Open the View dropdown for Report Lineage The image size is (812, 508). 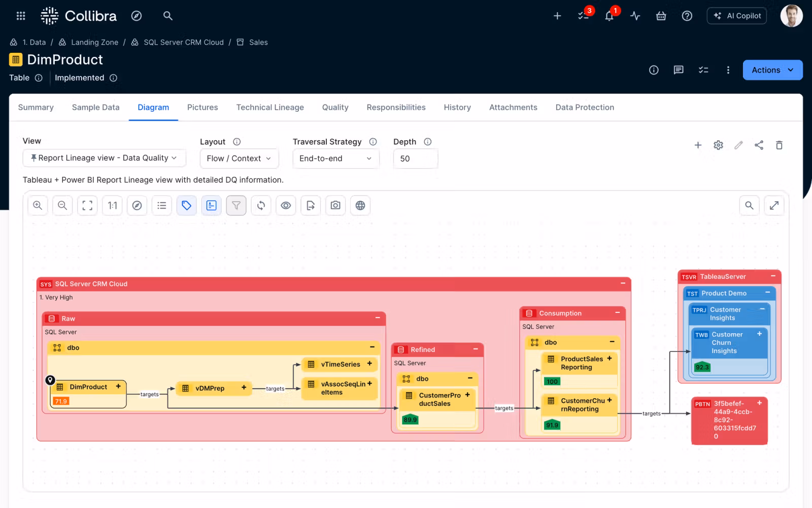pos(104,158)
